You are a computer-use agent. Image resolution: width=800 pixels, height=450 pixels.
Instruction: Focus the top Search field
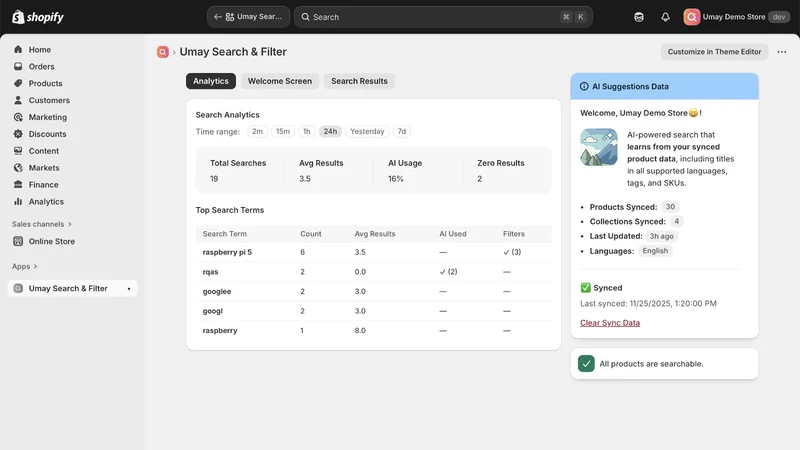pos(443,17)
